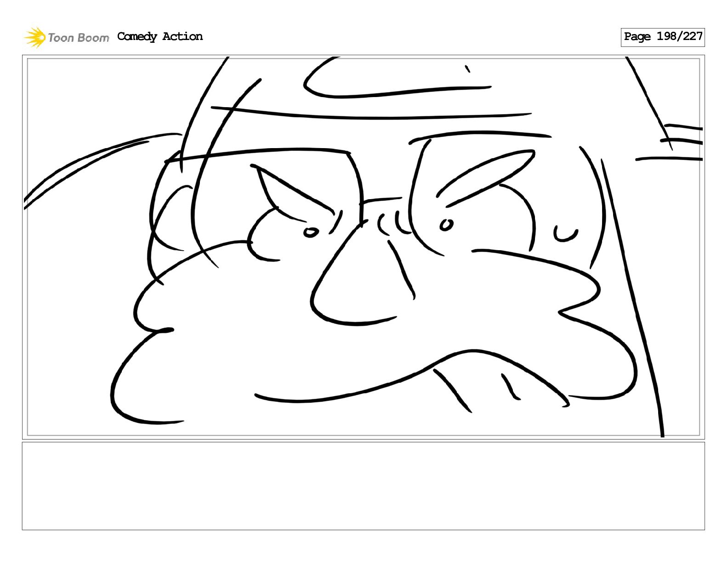This screenshot has width=728, height=563.
Task: Click the storyboard panel drawing of the angry face
Action: 363,247
